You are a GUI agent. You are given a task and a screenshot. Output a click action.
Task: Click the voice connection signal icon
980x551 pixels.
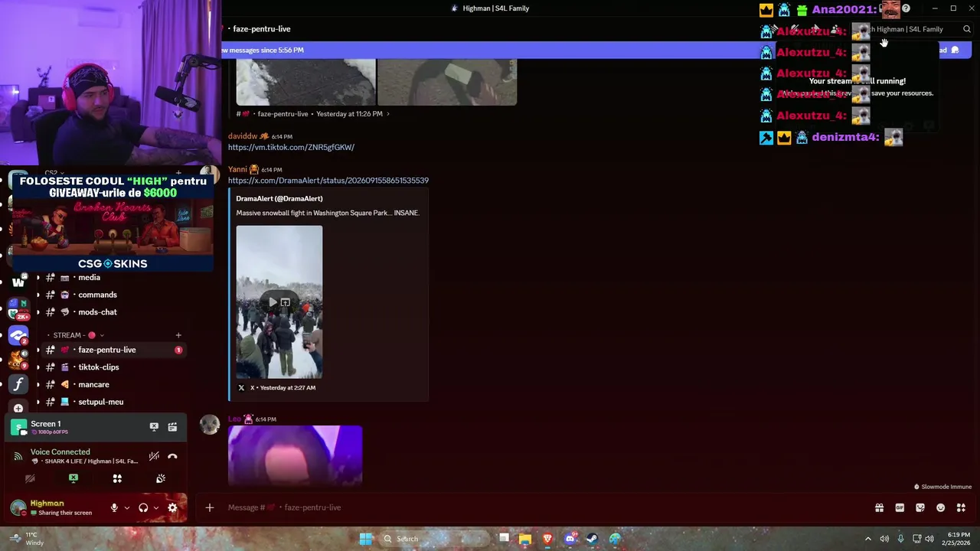pos(18,456)
